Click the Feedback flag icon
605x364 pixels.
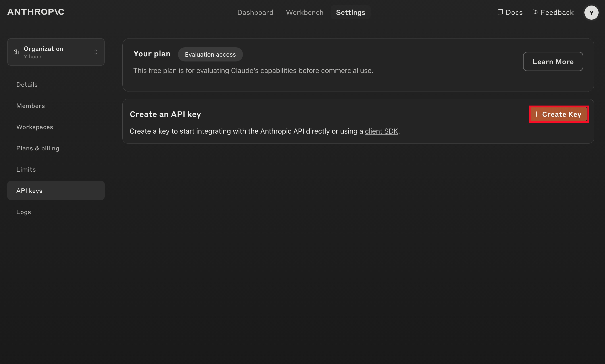pyautogui.click(x=535, y=12)
